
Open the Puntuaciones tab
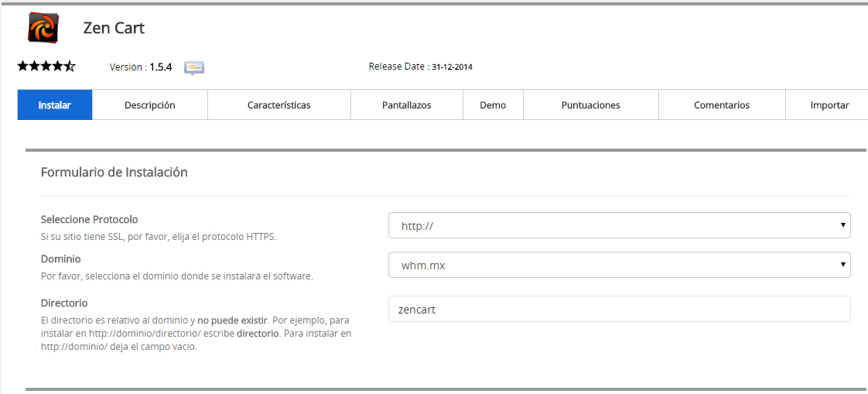coord(590,105)
